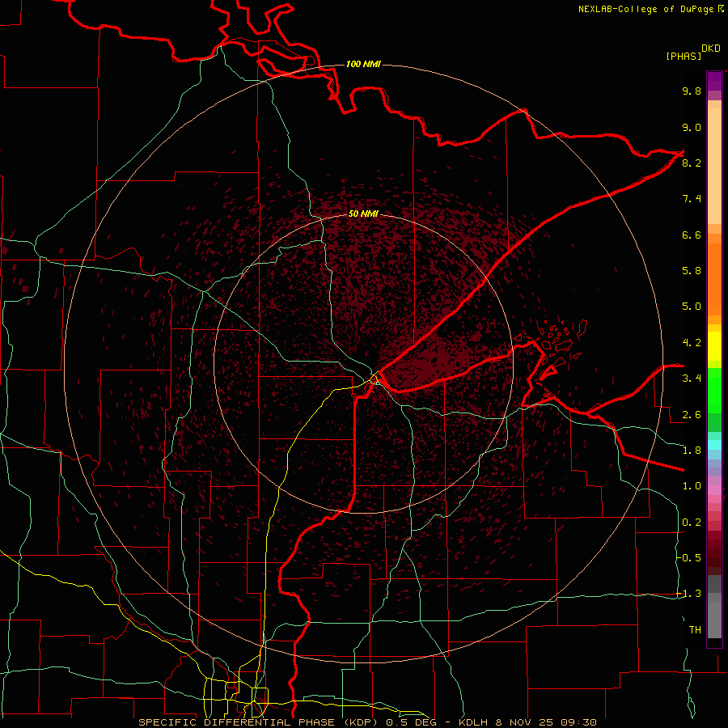Click the [PHAS] units label

pos(684,56)
